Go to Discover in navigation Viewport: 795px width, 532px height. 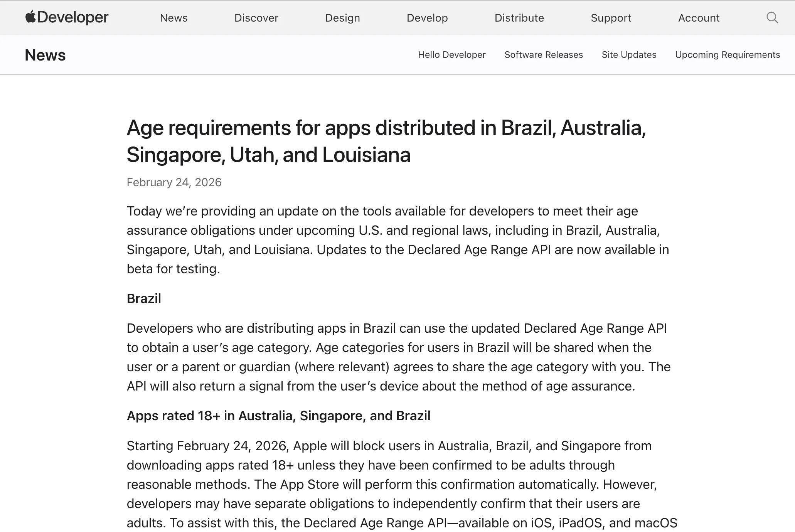pyautogui.click(x=256, y=18)
